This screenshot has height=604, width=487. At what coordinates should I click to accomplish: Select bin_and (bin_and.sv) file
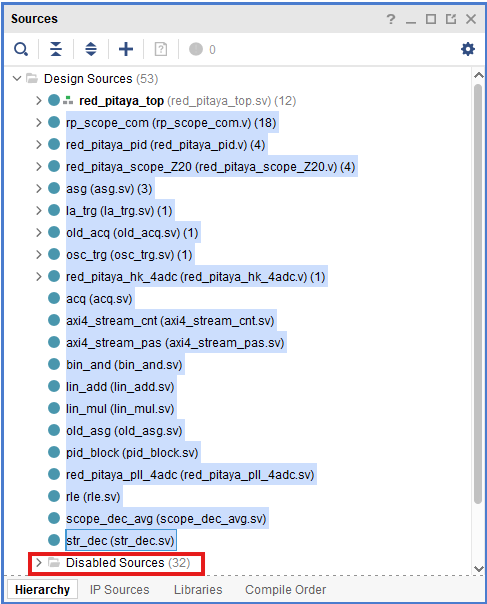click(x=125, y=364)
